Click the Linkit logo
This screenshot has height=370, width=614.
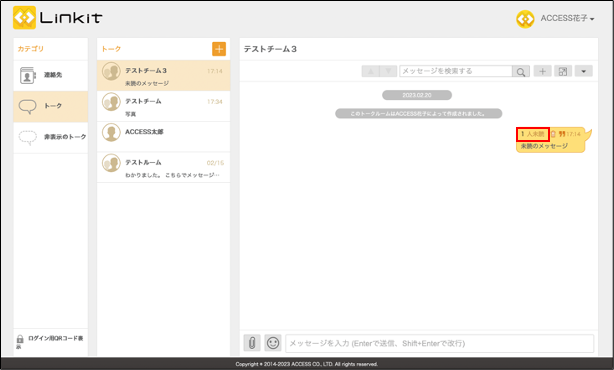click(x=58, y=18)
